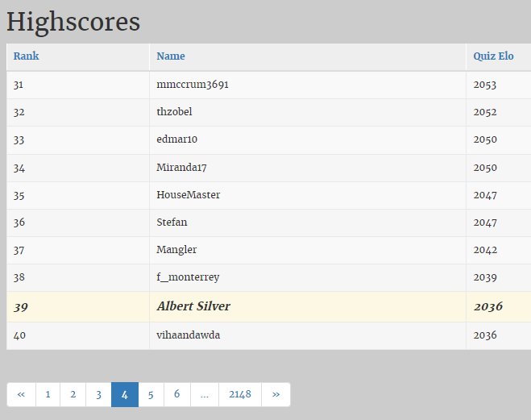The height and width of the screenshot is (420, 531).
Task: Open pagination page 5
Action: [x=151, y=394]
